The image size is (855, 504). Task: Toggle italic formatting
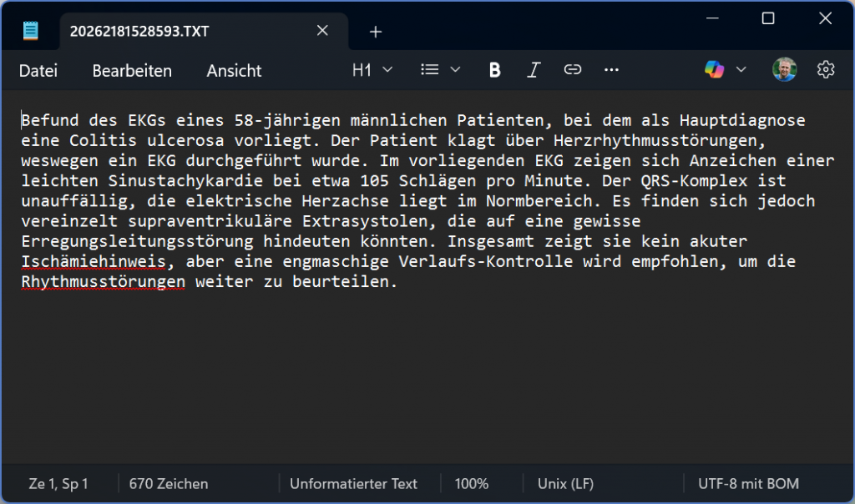(534, 70)
